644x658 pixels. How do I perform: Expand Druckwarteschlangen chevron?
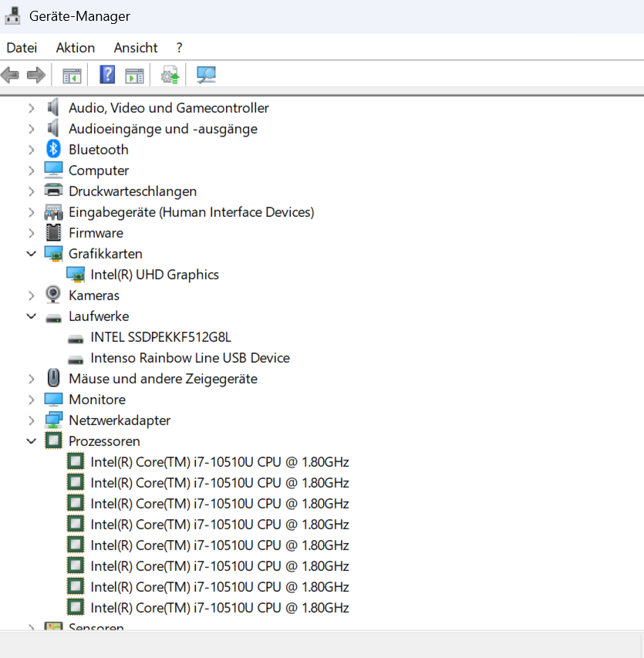coord(32,191)
